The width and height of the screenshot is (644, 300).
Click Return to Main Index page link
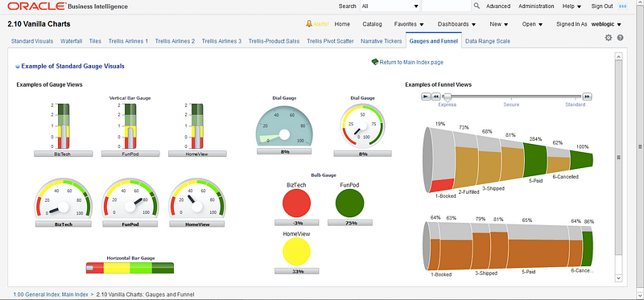click(x=411, y=63)
